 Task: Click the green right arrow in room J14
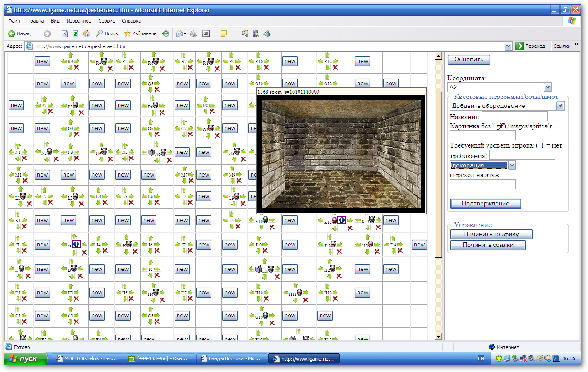(x=400, y=244)
